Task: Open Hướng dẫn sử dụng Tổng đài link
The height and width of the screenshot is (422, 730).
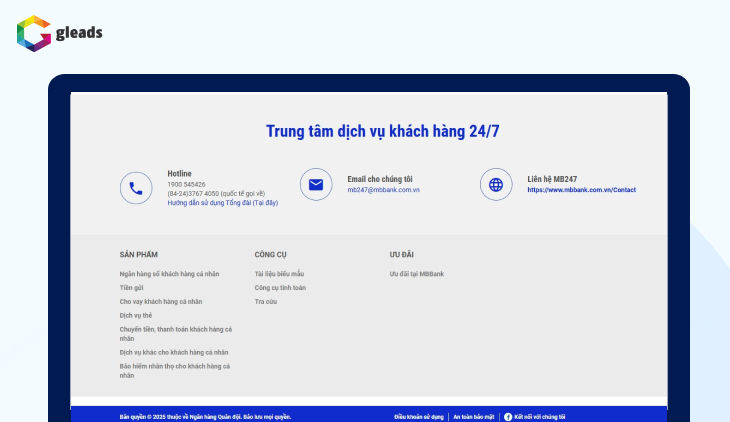Action: 222,203
